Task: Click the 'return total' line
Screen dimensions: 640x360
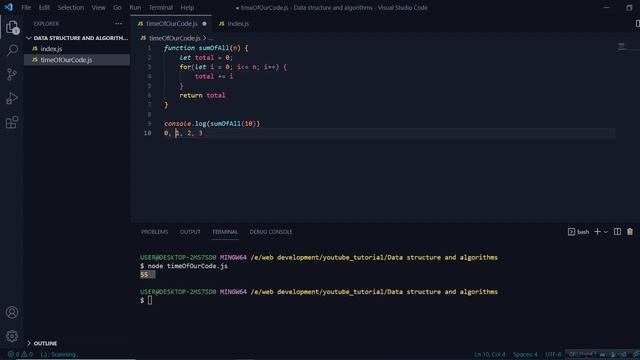Action: [202, 95]
